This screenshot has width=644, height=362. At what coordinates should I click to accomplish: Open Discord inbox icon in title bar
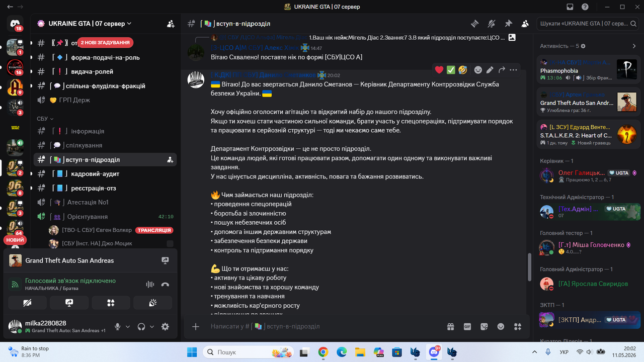click(570, 7)
